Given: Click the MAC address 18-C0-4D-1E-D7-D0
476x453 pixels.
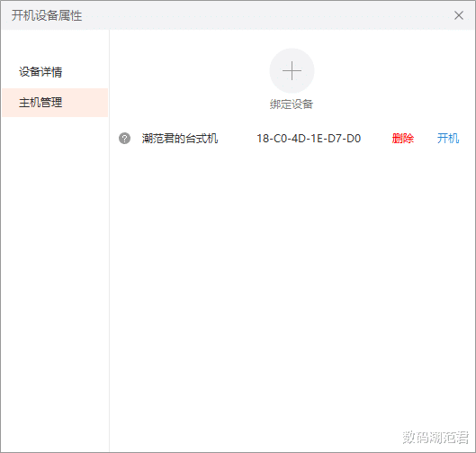Looking at the screenshot, I should [x=309, y=139].
